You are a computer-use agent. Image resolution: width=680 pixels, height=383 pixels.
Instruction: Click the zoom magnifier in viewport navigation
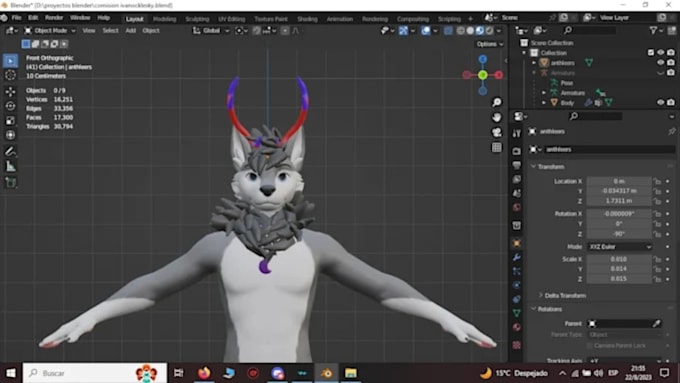pos(497,102)
